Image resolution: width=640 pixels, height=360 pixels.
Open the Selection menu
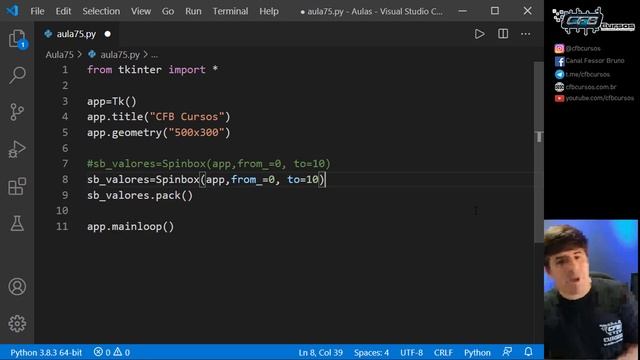pos(101,11)
